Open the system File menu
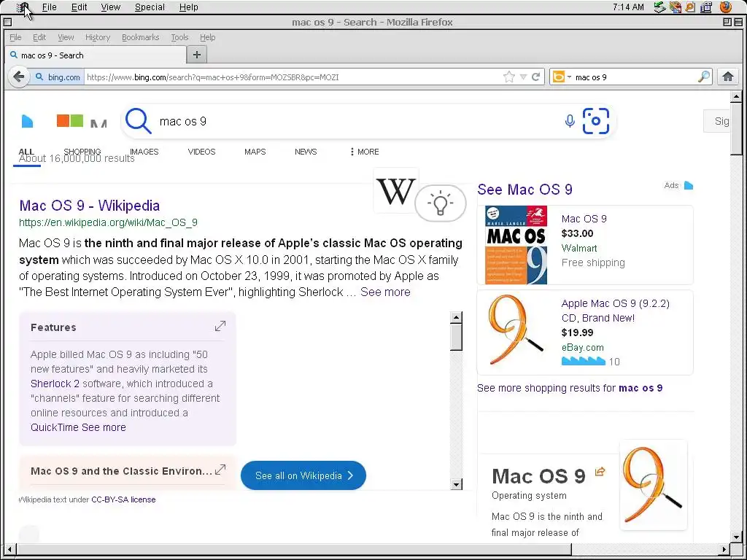 point(49,7)
